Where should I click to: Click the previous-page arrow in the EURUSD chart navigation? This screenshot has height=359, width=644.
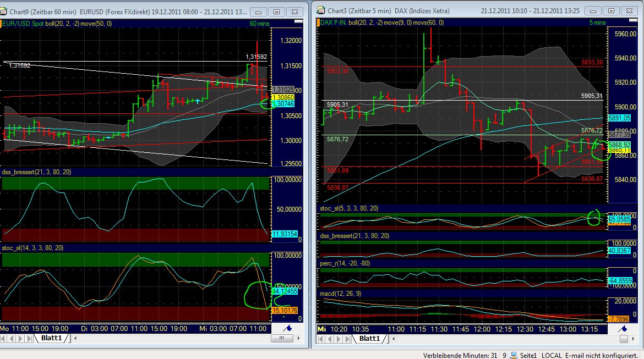coord(12,339)
